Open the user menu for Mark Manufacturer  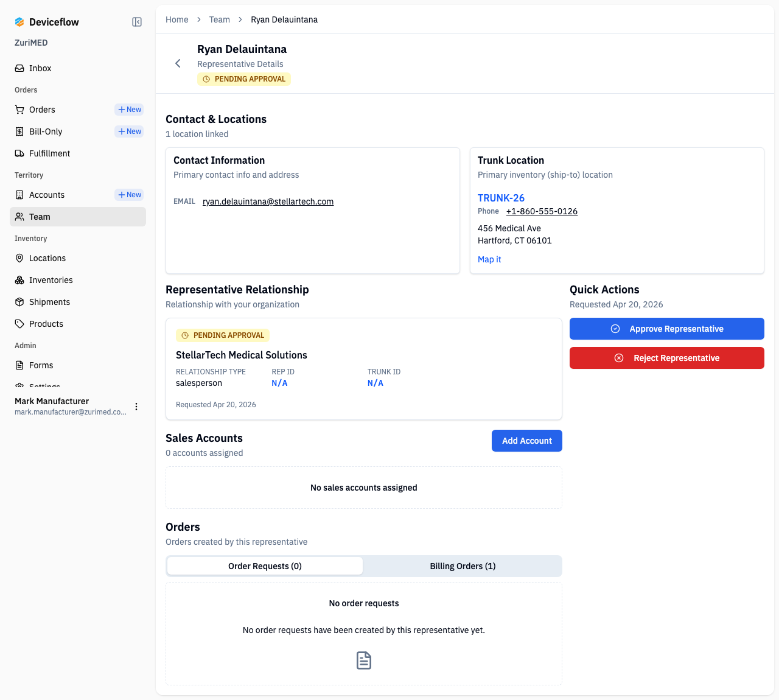coord(136,407)
